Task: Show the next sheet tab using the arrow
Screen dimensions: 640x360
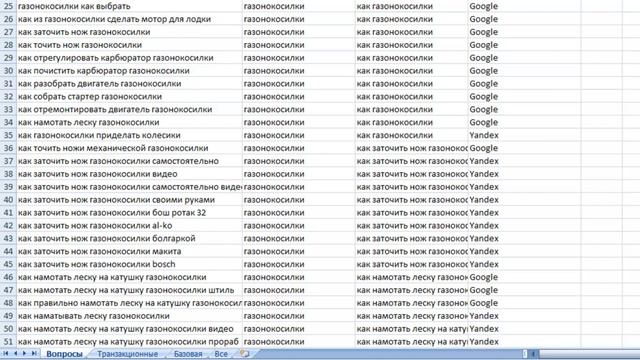Action: (24, 353)
